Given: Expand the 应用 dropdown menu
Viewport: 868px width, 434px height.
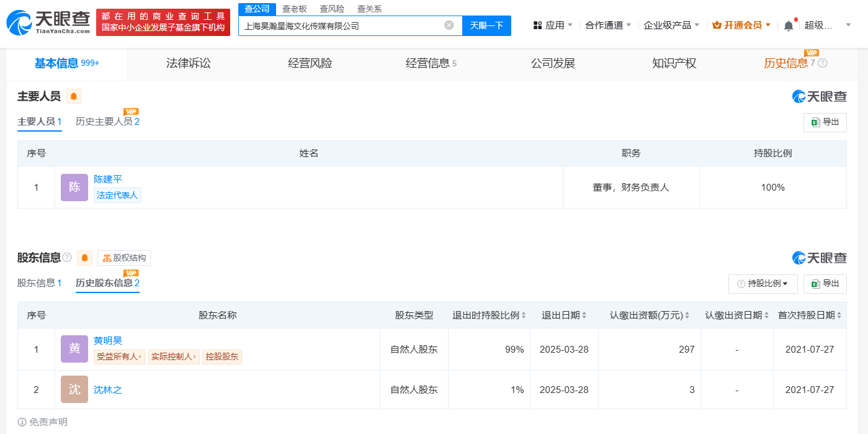Looking at the screenshot, I should coord(553,25).
